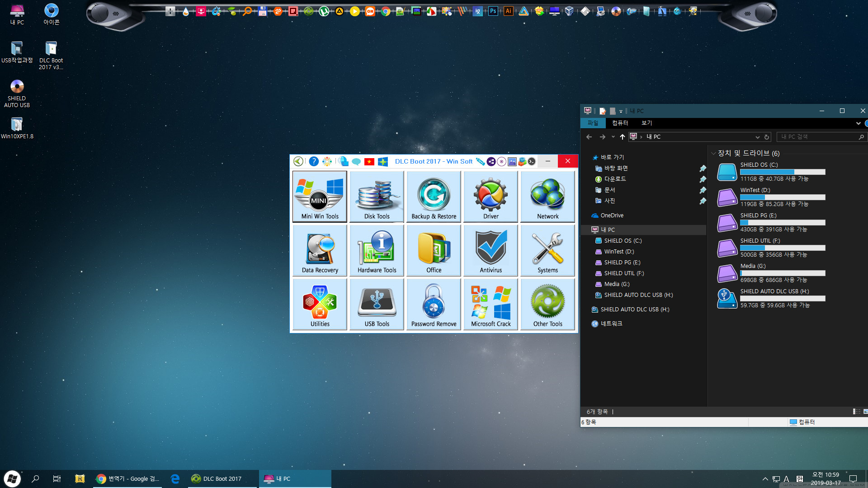
Task: Select SHIELD PG (E:) drive tile
Action: tap(771, 222)
